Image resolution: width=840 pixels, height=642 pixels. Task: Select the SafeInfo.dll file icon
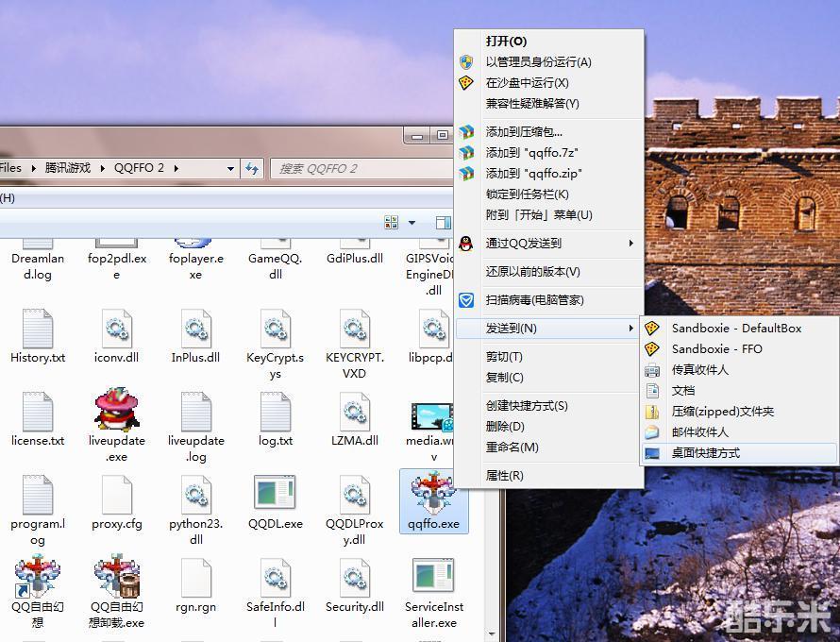pos(276,578)
